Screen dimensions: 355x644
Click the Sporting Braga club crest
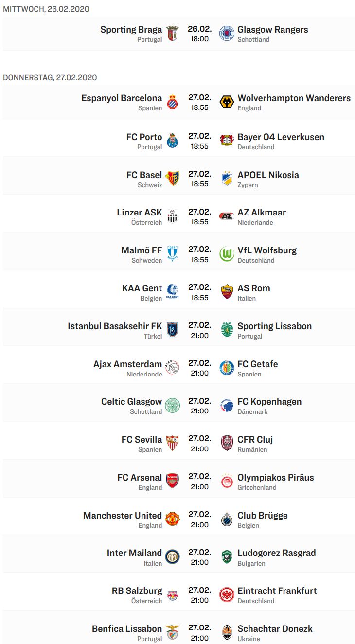[x=172, y=34]
